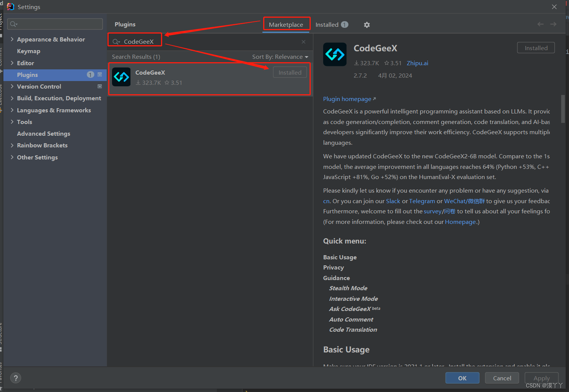The image size is (569, 392).
Task: Click Stealth Mode in Quick menu
Action: [x=348, y=288]
